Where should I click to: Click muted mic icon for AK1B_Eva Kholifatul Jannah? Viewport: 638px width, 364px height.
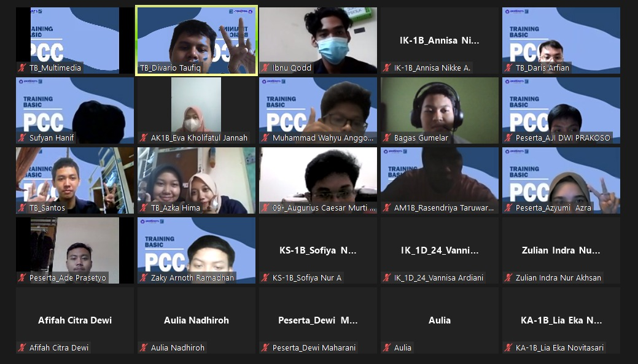(x=144, y=138)
